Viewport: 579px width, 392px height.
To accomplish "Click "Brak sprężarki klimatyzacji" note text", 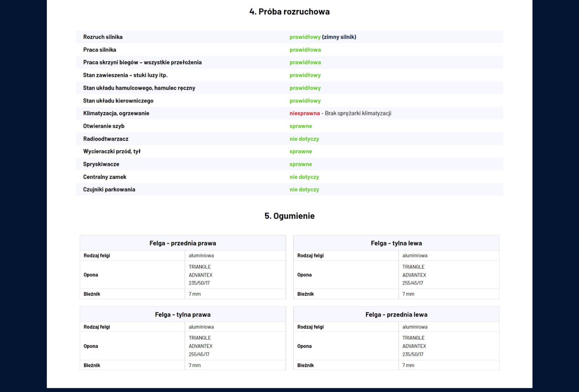I will coord(358,113).
